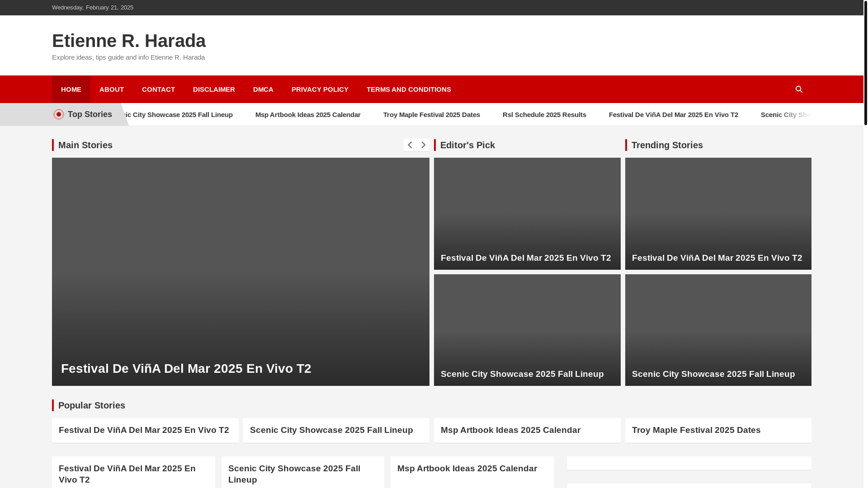Screen dimensions: 868x488
Task: Open Popular Stories Festival De ViñA Del Mar
Action: [144, 430]
